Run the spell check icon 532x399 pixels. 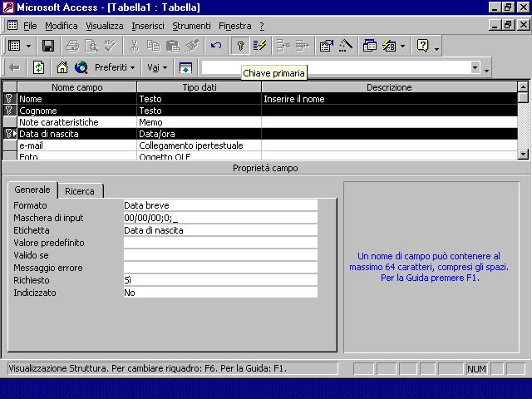(x=111, y=46)
